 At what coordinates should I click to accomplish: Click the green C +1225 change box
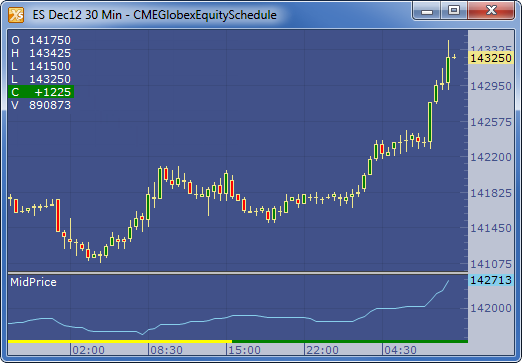click(x=41, y=92)
